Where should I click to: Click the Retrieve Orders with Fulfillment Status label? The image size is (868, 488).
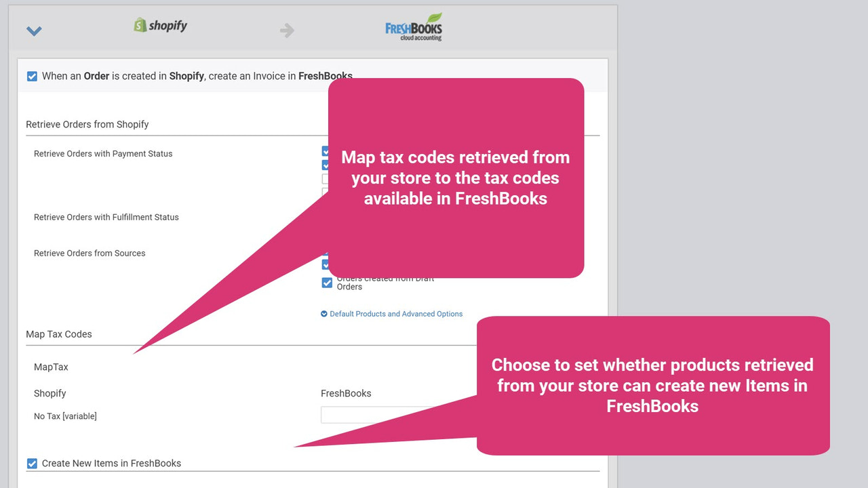click(x=106, y=217)
